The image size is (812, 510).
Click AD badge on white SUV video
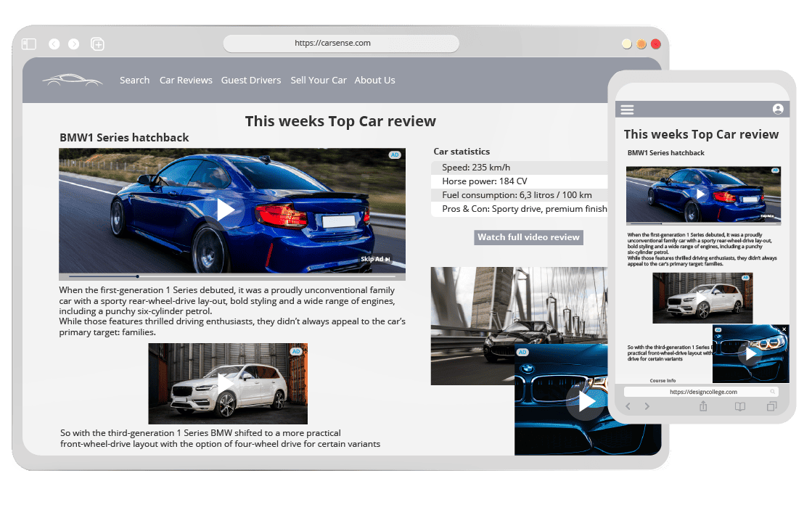pyautogui.click(x=296, y=351)
